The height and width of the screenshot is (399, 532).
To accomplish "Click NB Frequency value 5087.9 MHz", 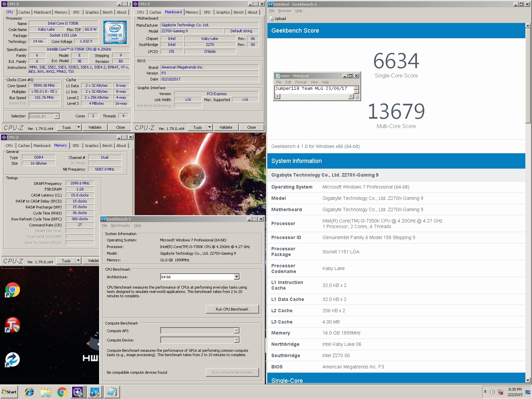I will tap(105, 169).
